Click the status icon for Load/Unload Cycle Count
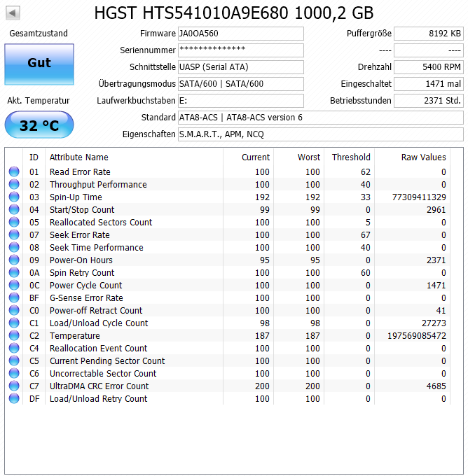This screenshot has height=476, width=468. tap(14, 323)
